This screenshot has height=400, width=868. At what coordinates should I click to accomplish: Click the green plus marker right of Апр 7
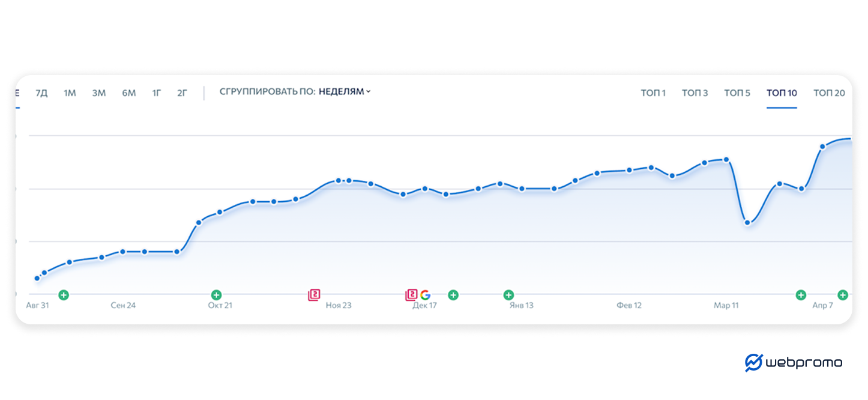(x=843, y=294)
